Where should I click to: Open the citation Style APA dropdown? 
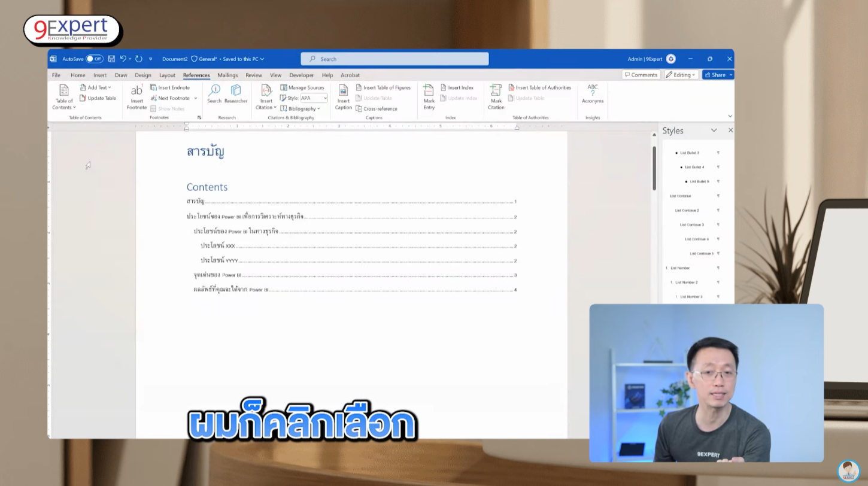[314, 98]
